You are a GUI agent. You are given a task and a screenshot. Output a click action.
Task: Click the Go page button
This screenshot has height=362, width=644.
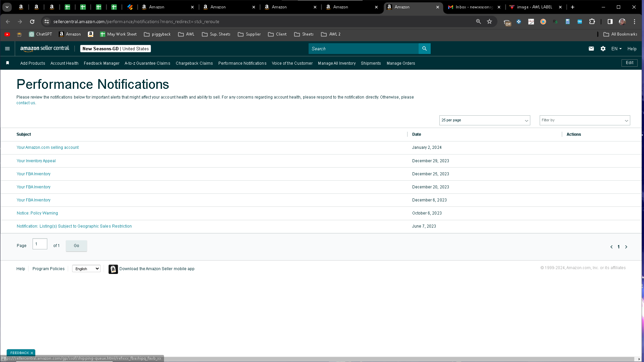(x=76, y=246)
